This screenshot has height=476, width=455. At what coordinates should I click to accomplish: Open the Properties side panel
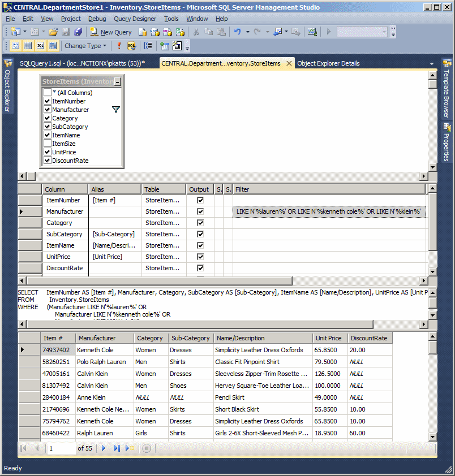pos(446,142)
